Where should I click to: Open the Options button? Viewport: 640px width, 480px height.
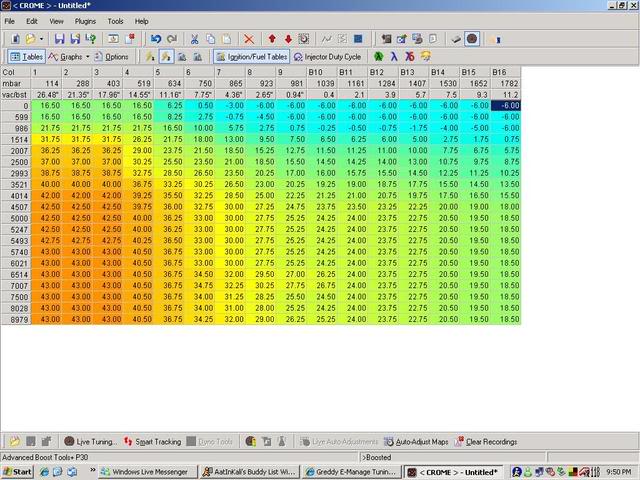(111, 57)
